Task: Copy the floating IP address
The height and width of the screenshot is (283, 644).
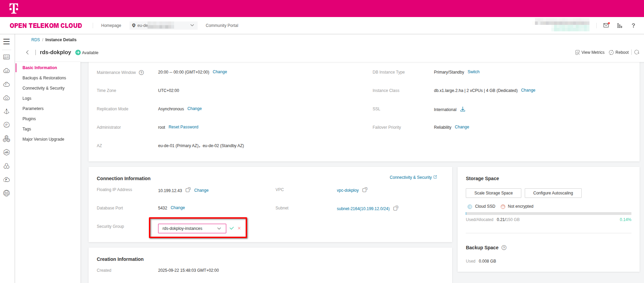Action: [x=188, y=190]
